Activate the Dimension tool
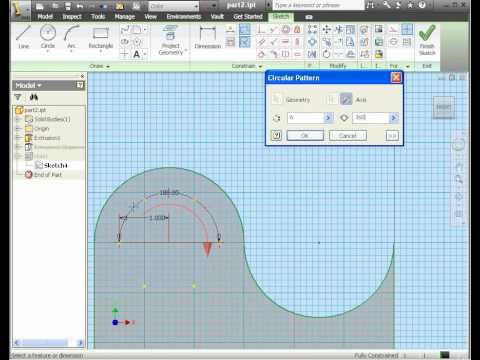Viewport: 480px width, 360px height. pyautogui.click(x=207, y=37)
